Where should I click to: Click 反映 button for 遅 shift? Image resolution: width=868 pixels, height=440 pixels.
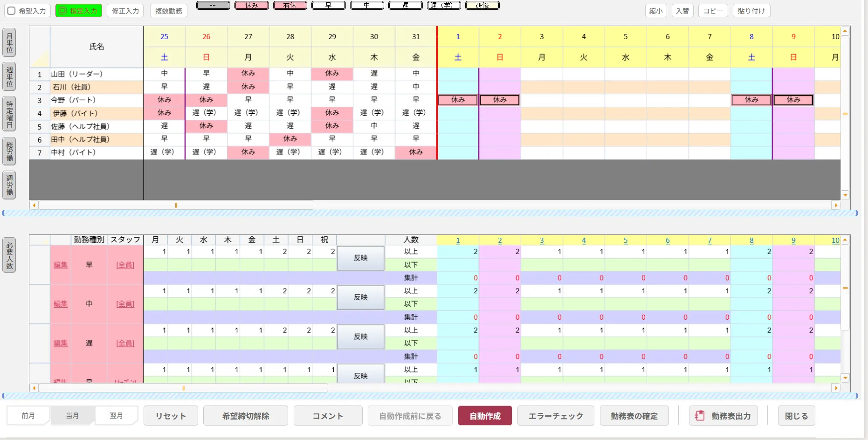[361, 337]
